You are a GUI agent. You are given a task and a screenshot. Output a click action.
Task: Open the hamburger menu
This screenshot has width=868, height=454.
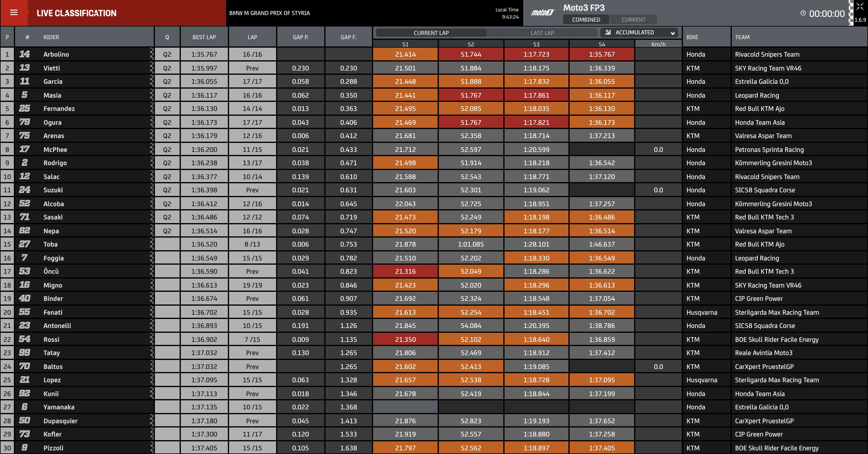tap(14, 13)
